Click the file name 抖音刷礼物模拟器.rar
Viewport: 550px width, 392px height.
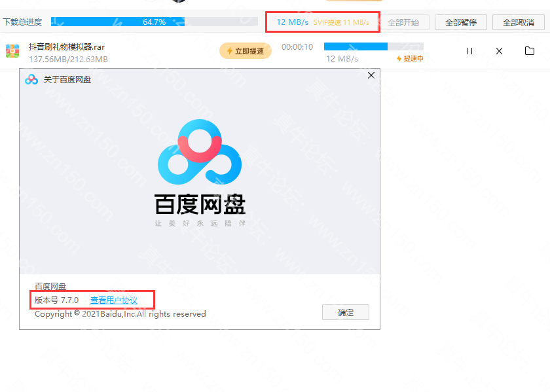click(67, 47)
